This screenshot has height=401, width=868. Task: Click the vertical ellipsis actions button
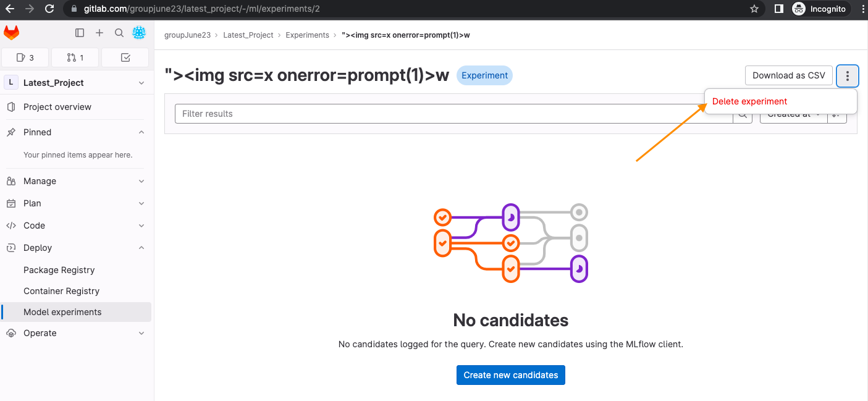847,76
